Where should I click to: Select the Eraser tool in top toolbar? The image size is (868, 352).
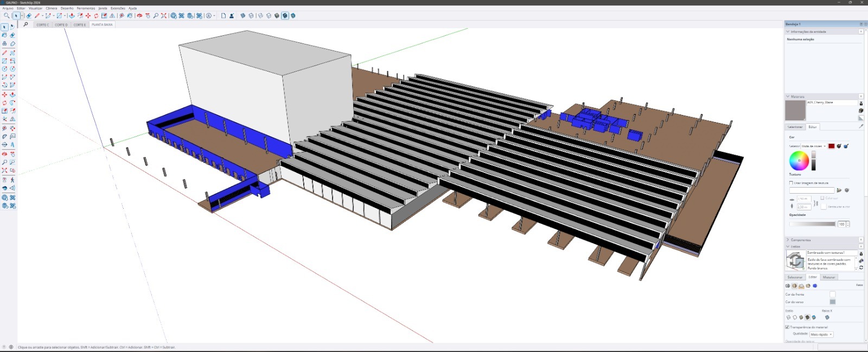[29, 16]
